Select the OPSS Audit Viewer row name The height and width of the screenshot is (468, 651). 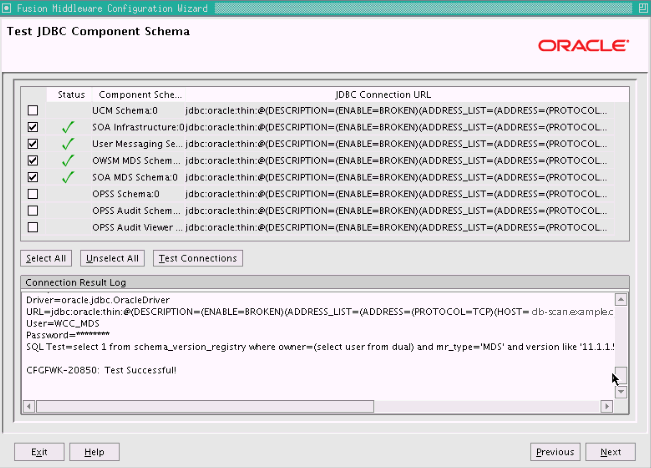(x=137, y=227)
